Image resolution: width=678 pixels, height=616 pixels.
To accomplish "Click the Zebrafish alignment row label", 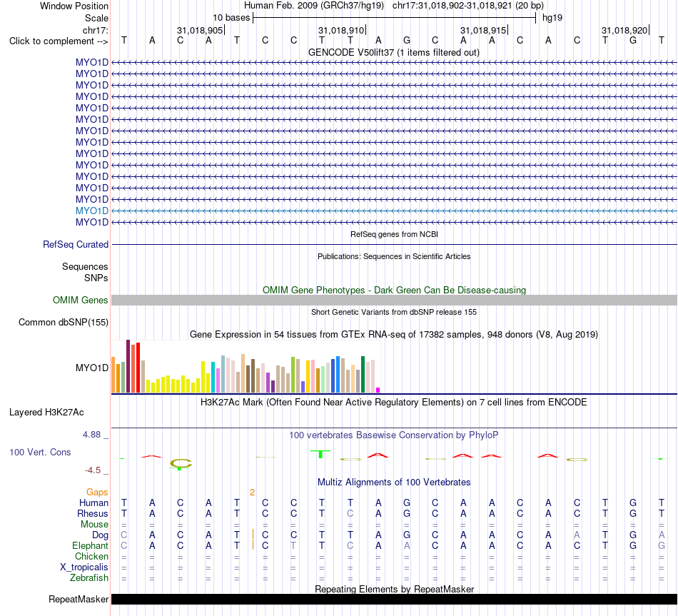I will point(89,578).
